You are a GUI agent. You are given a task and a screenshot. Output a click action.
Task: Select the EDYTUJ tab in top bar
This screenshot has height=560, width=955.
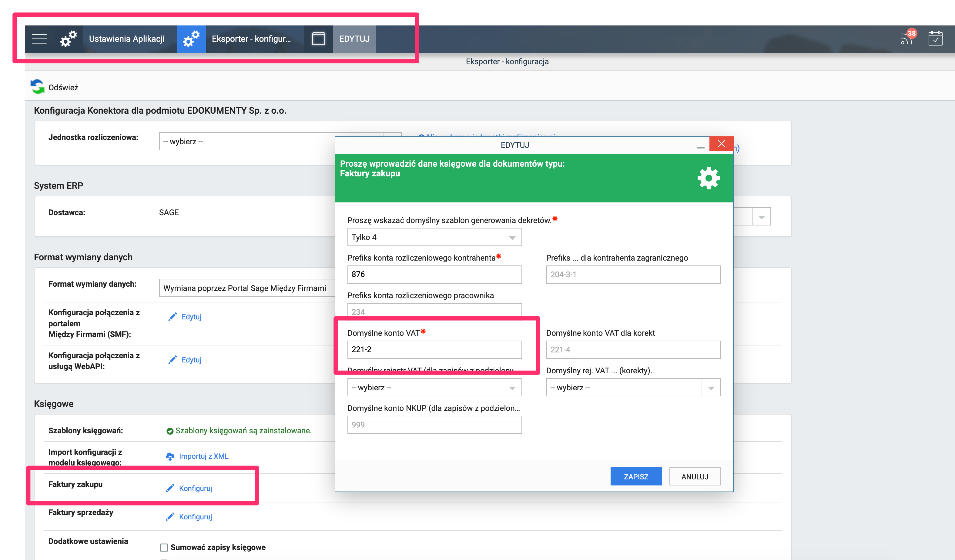pyautogui.click(x=354, y=39)
